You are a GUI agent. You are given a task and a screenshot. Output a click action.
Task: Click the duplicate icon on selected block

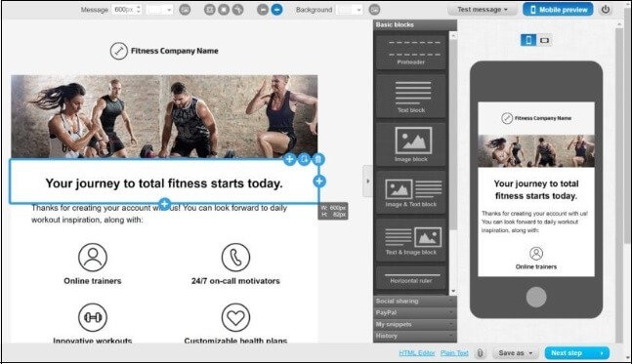304,159
